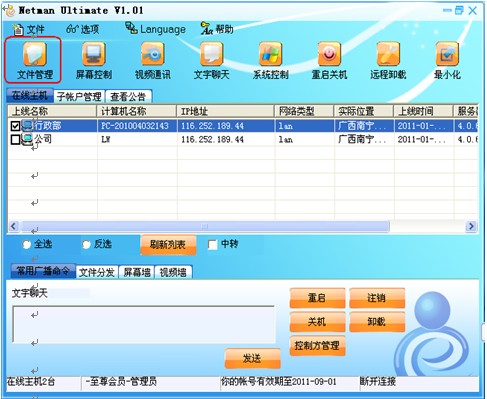The width and height of the screenshot is (487, 399).
Task: Open the 选项 options menu
Action: 82,29
